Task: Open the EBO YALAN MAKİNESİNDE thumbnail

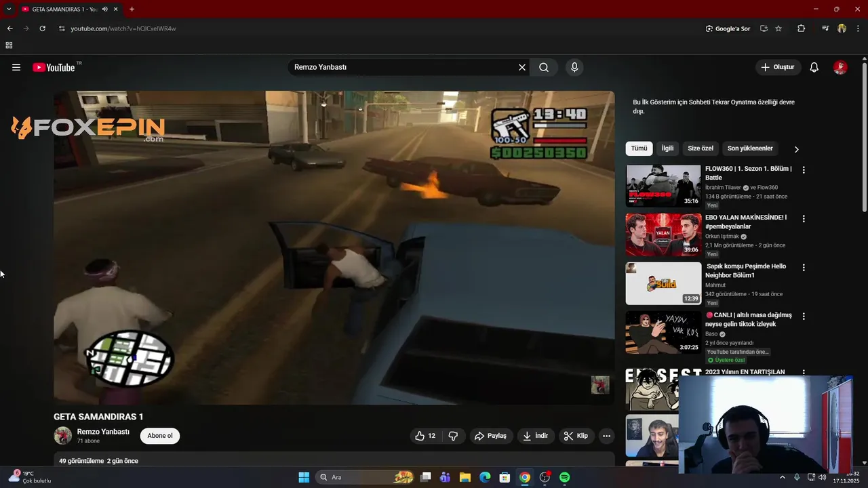Action: click(663, 235)
